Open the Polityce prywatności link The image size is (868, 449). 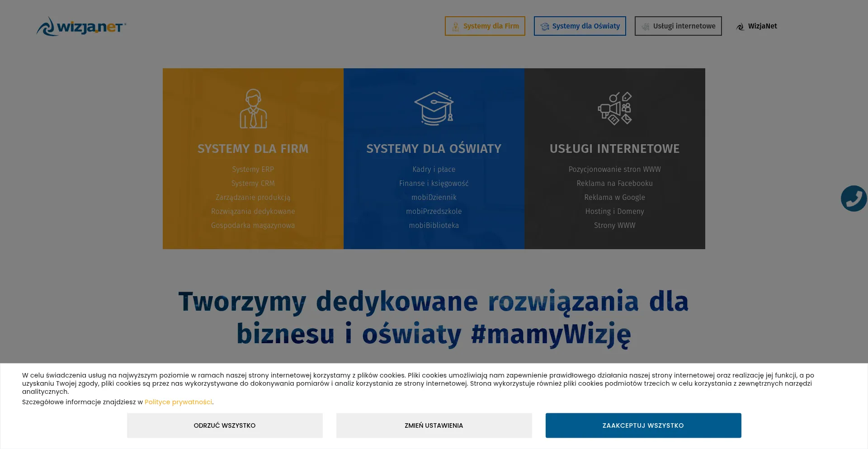point(178,402)
